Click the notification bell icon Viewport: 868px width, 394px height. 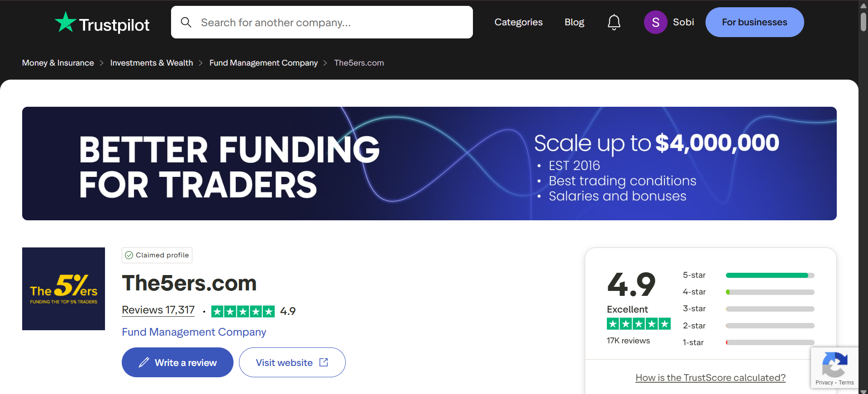(x=614, y=22)
